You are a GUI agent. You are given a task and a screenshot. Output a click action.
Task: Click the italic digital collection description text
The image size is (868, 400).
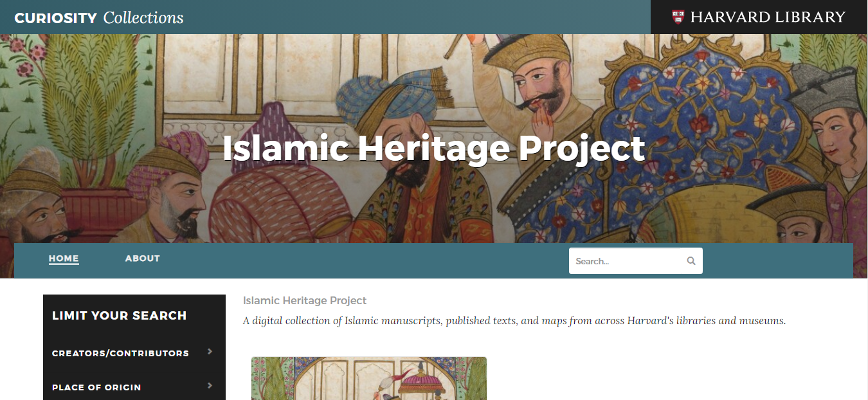coord(514,320)
